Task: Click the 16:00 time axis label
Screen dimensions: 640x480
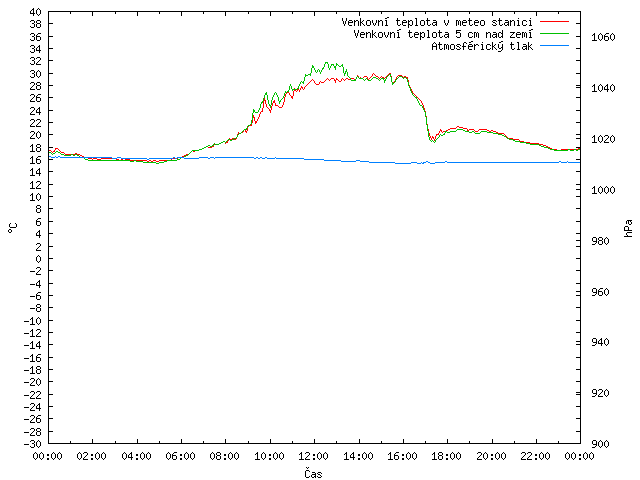Action: (x=402, y=456)
